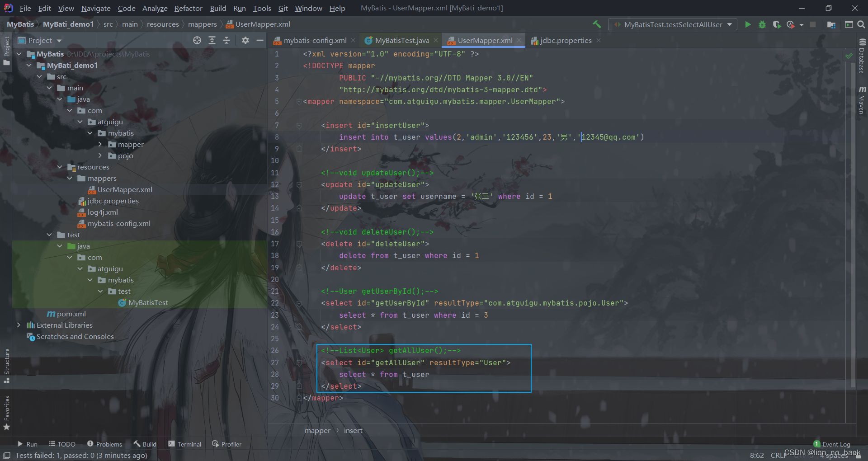
Task: Run the MyBatisTest.testSelectAllUser configuration
Action: [748, 24]
